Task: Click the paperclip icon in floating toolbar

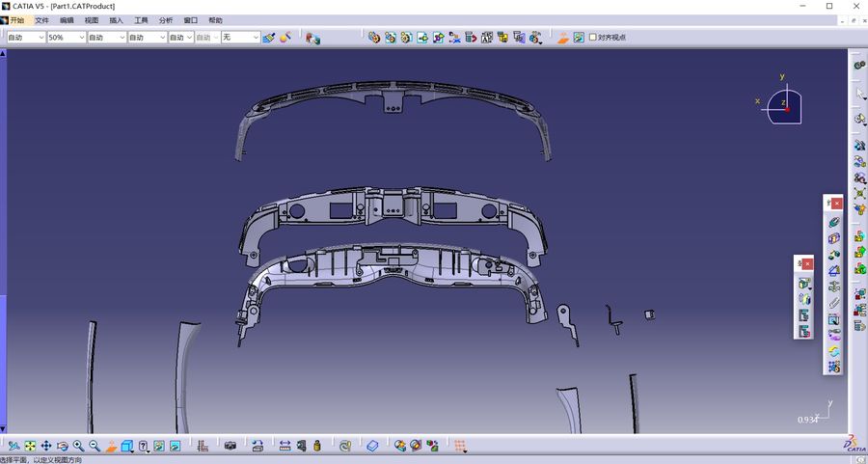Action: point(833,304)
